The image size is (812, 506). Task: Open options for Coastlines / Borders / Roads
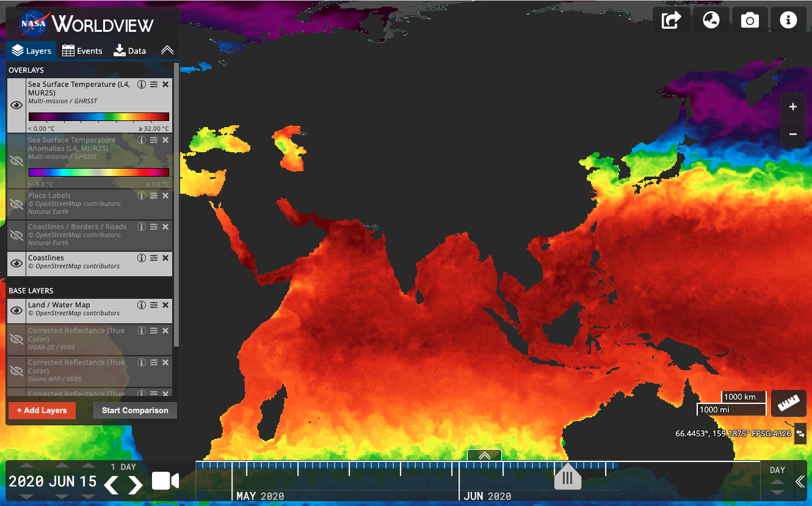coord(154,227)
